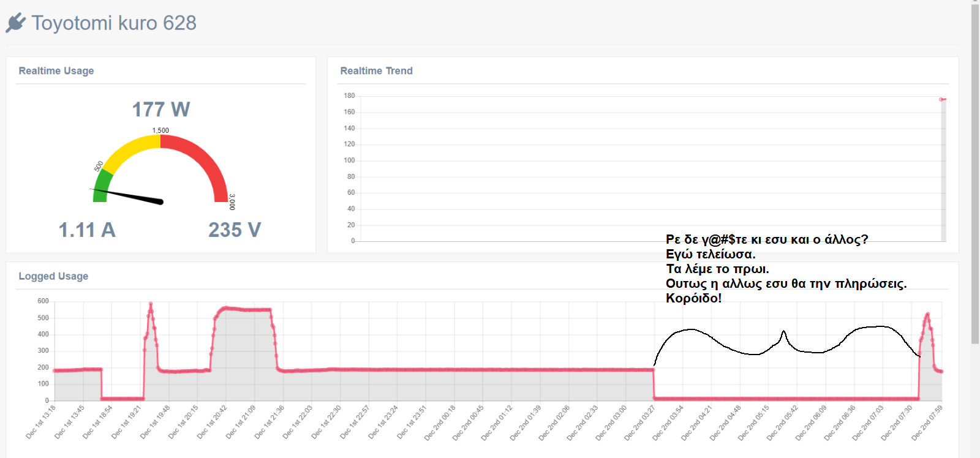Click the Dec 1st 22:30 x-axis label
This screenshot has height=458, width=980.
click(x=326, y=422)
